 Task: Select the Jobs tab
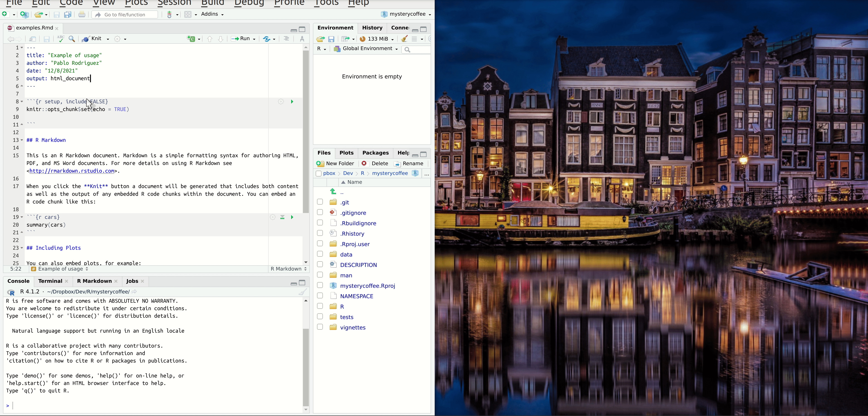[x=132, y=281]
